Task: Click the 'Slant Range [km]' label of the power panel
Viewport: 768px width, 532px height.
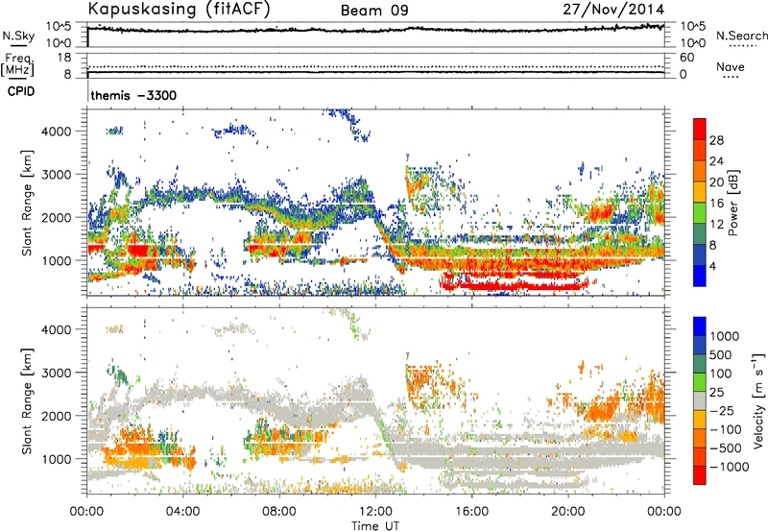Action: tap(27, 203)
